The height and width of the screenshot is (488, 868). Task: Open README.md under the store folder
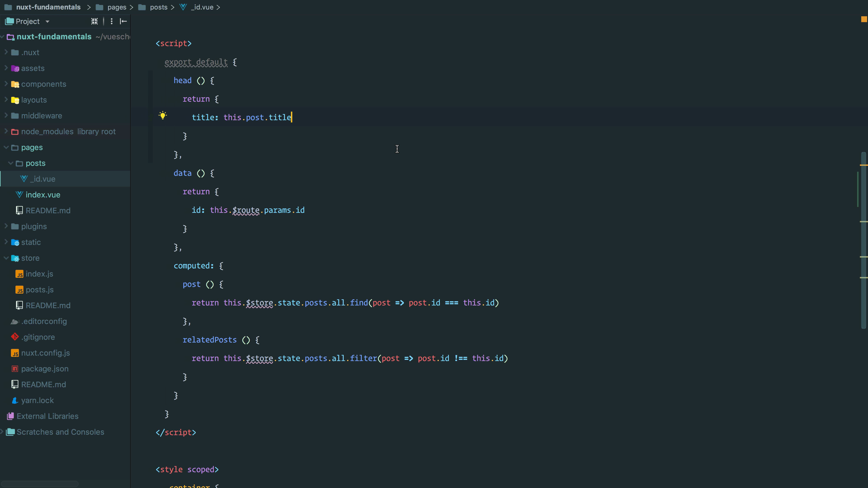48,305
